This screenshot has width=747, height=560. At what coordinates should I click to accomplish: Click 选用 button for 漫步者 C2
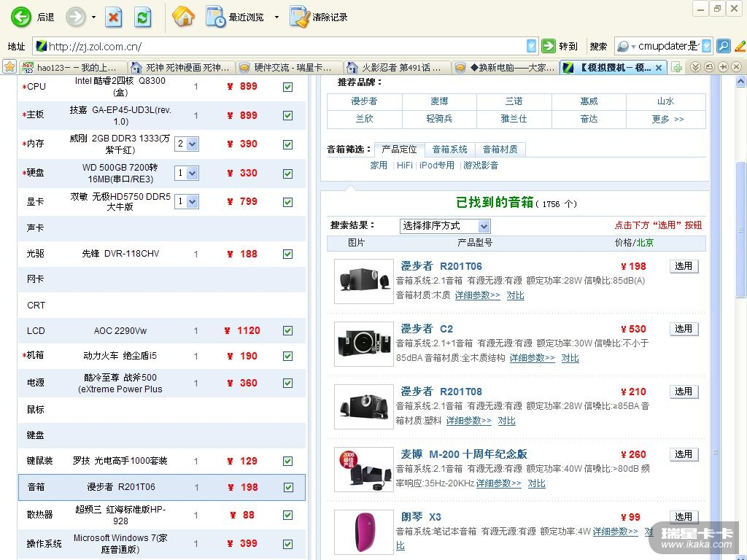684,329
